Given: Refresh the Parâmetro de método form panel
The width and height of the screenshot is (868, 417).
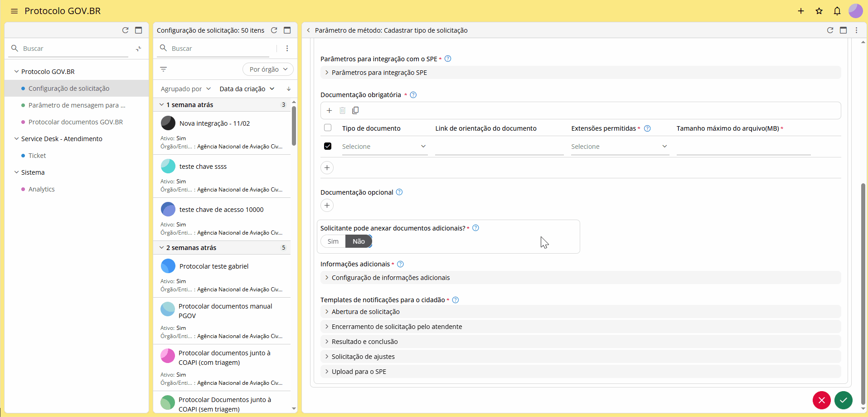Looking at the screenshot, I should (830, 30).
